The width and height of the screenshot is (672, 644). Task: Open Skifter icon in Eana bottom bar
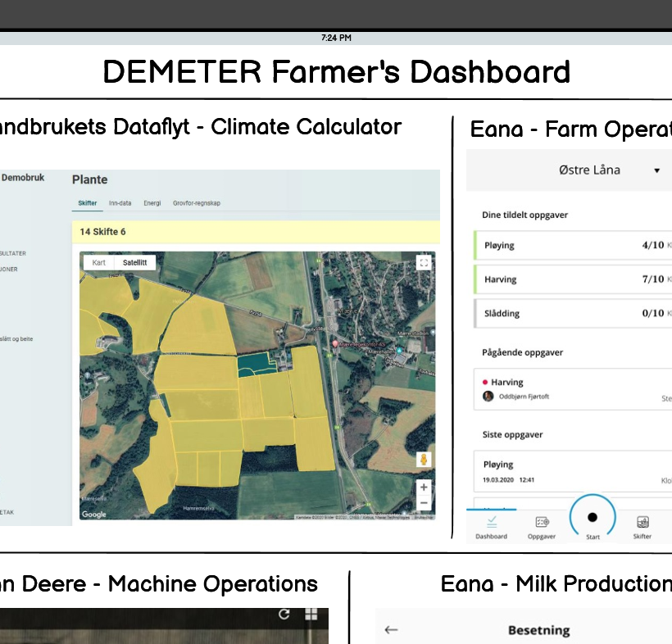[642, 521]
